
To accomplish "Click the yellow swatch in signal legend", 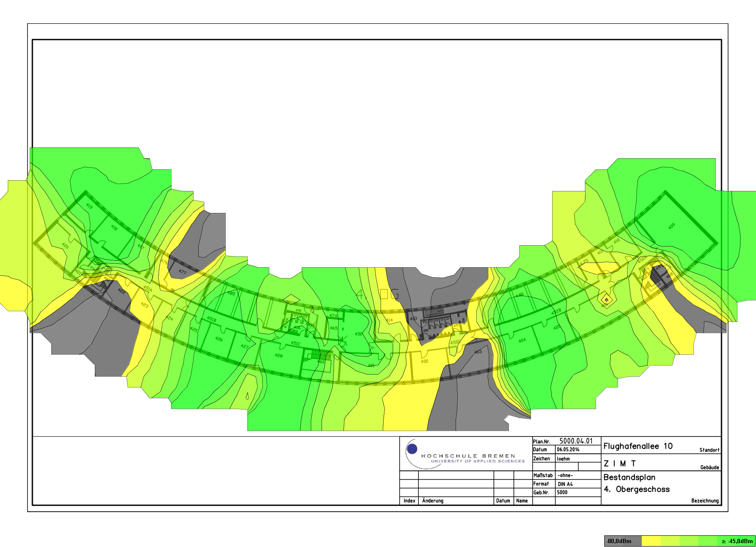I will tap(651, 541).
